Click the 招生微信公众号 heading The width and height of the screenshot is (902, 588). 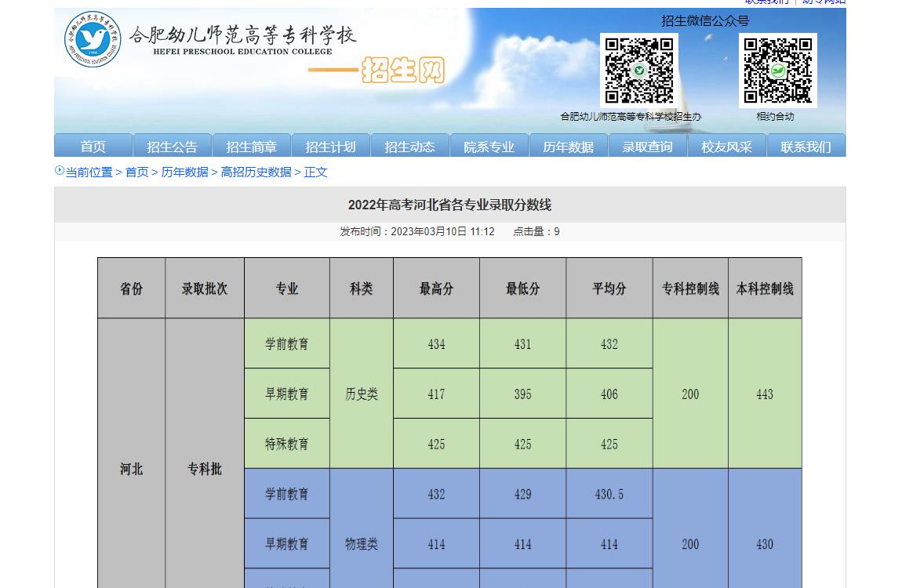click(x=705, y=21)
